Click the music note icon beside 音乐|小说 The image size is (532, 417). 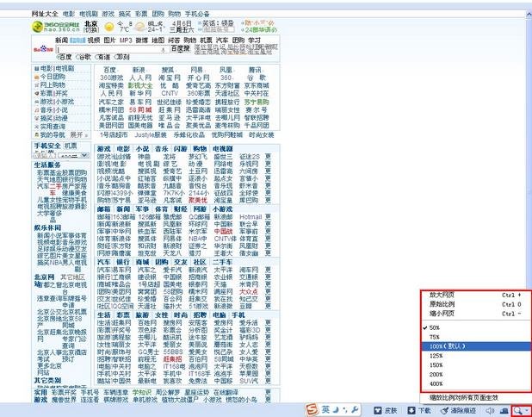pyautogui.click(x=37, y=110)
